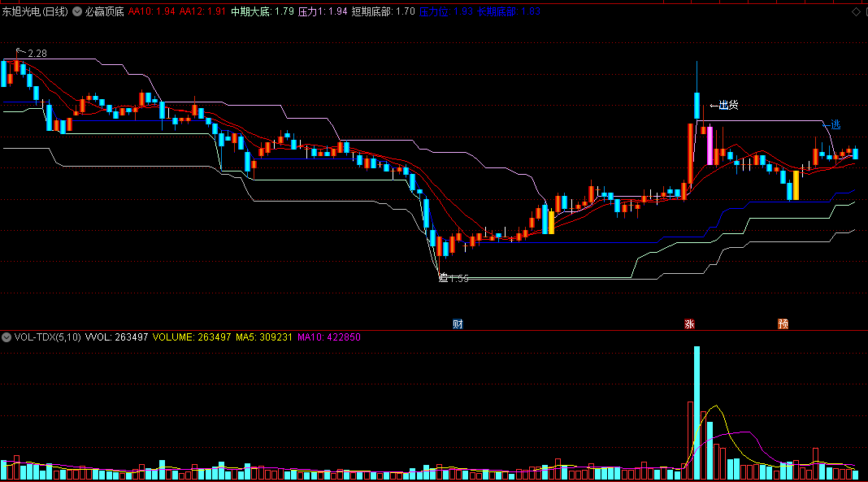
Task: Click the 涨 marker icon
Action: tap(689, 324)
